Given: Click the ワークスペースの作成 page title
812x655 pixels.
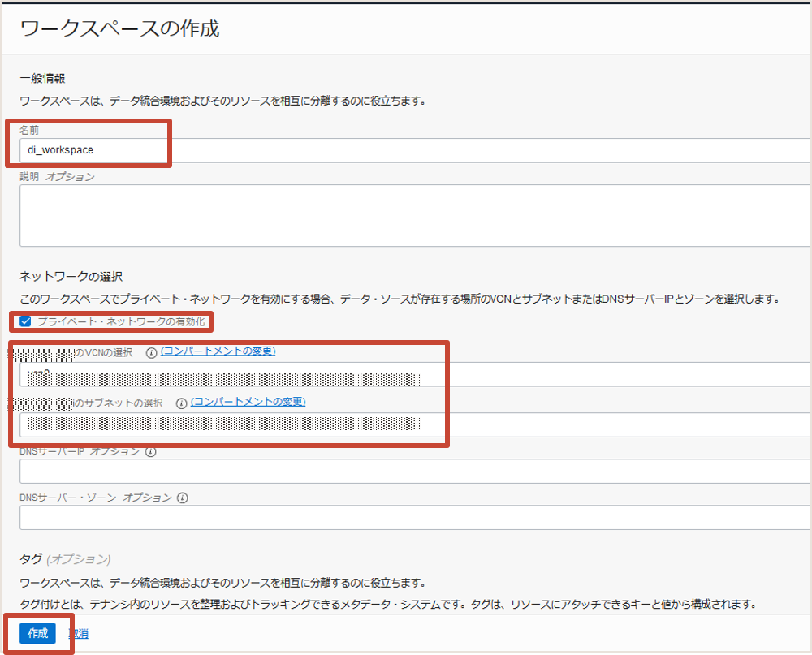Looking at the screenshot, I should pyautogui.click(x=119, y=29).
